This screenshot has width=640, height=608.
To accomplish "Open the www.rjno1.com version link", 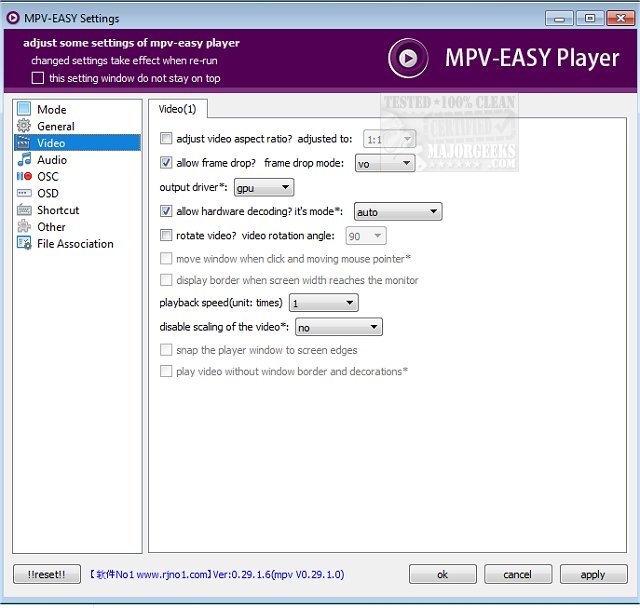I will [217, 574].
